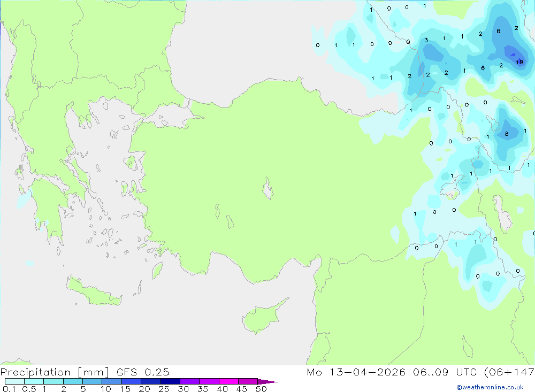Select the 5–10 mm legend color swatch
The image size is (535, 392).
pos(93,381)
